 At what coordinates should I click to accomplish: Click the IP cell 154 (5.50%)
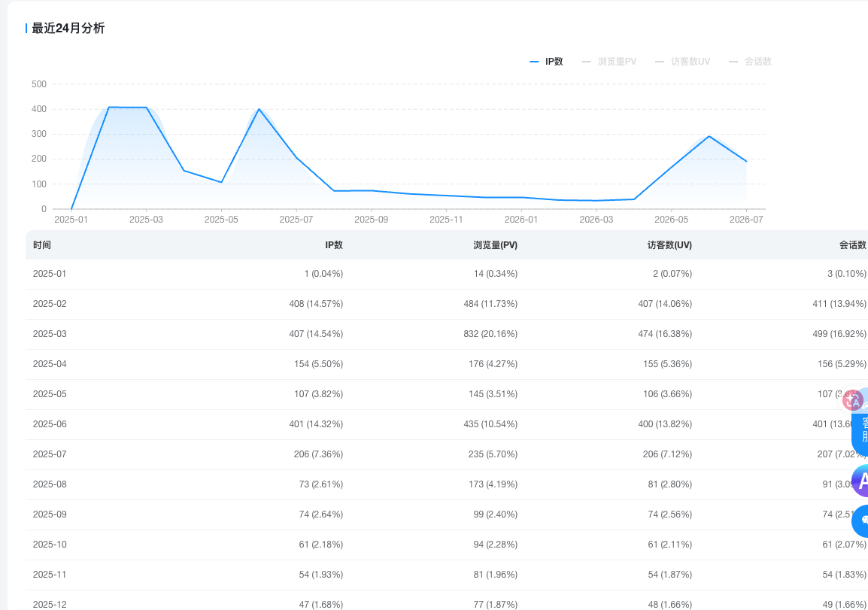click(x=318, y=364)
